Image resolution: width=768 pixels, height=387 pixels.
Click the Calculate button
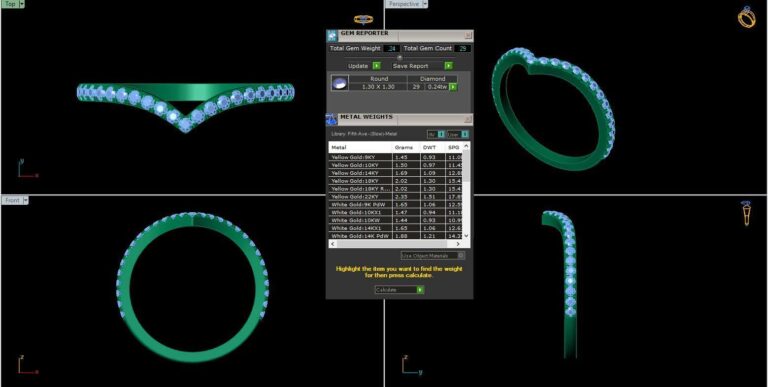coord(399,290)
